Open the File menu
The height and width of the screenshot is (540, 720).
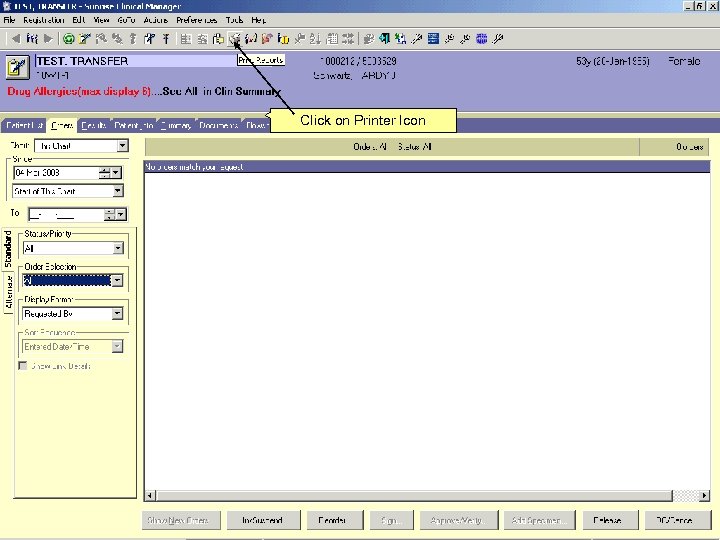click(x=9, y=20)
